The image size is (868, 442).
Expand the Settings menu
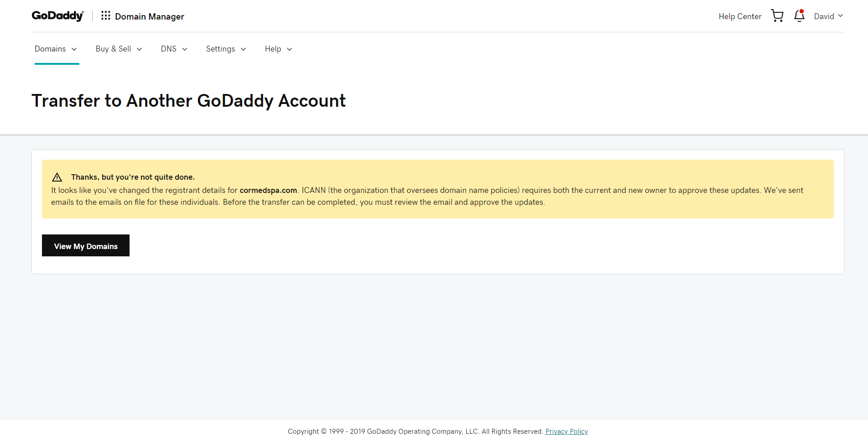coord(226,49)
